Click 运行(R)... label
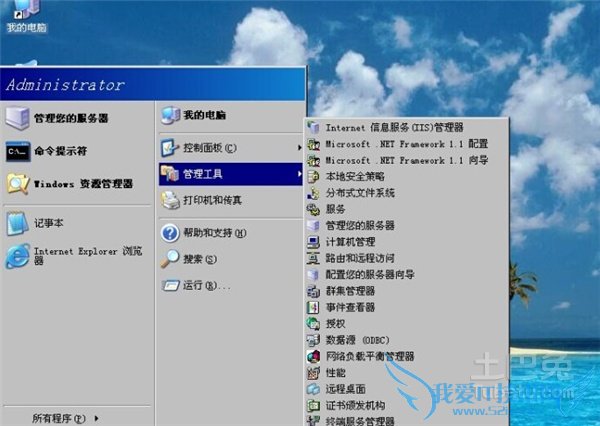Image resolution: width=600 pixels, height=426 pixels. pyautogui.click(x=207, y=286)
